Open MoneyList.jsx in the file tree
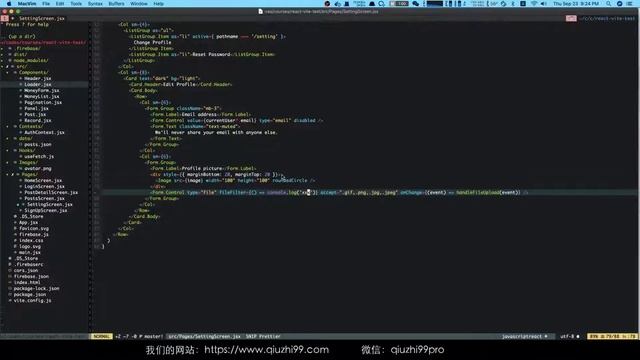 [x=42, y=96]
